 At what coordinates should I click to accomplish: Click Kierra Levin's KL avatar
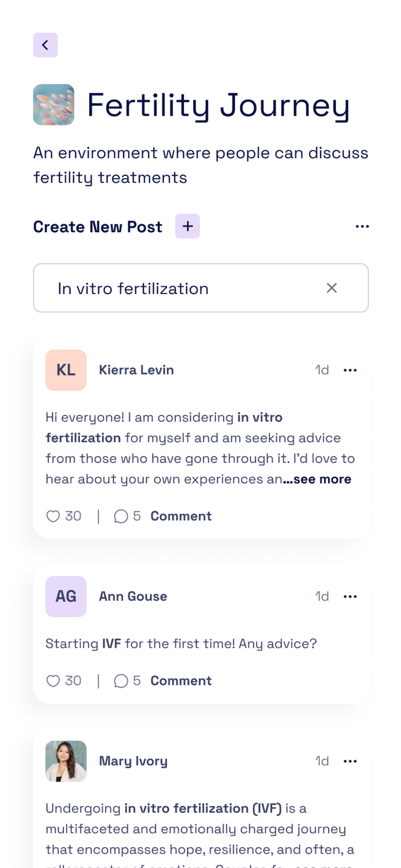tap(66, 370)
